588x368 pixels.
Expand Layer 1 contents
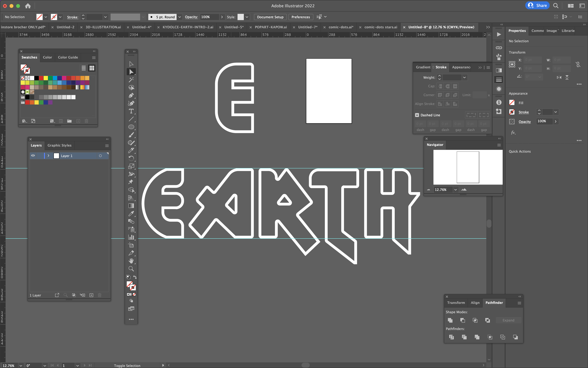[x=48, y=156]
